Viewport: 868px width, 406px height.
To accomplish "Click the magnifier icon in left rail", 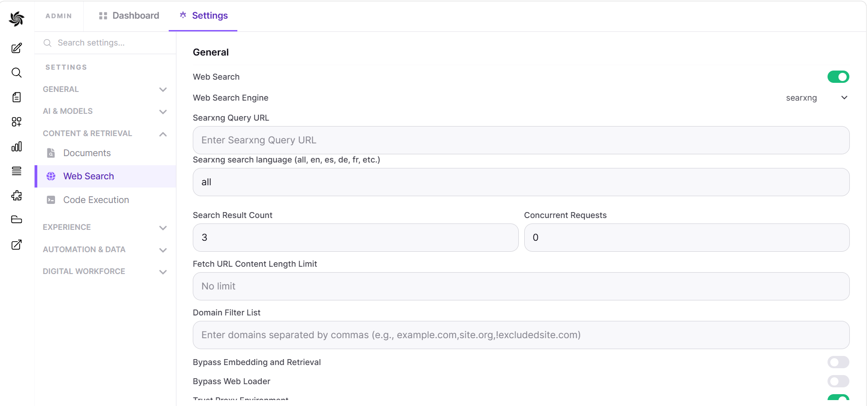I will click(x=16, y=73).
